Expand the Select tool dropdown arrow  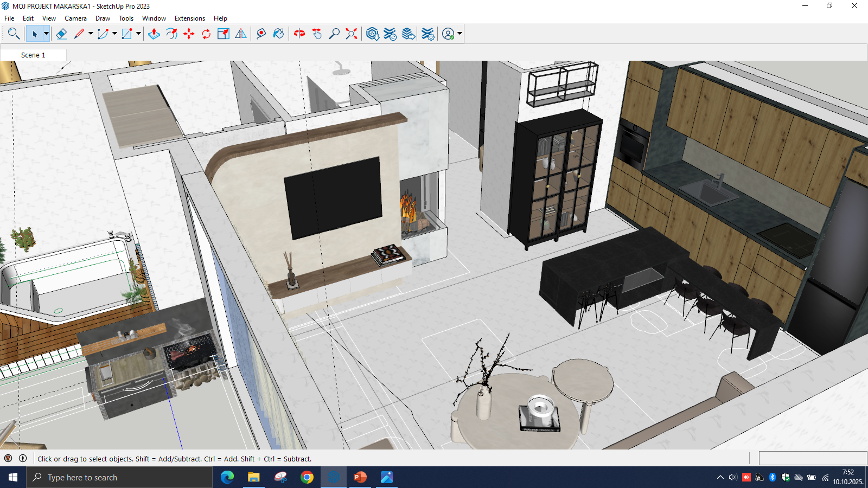46,34
